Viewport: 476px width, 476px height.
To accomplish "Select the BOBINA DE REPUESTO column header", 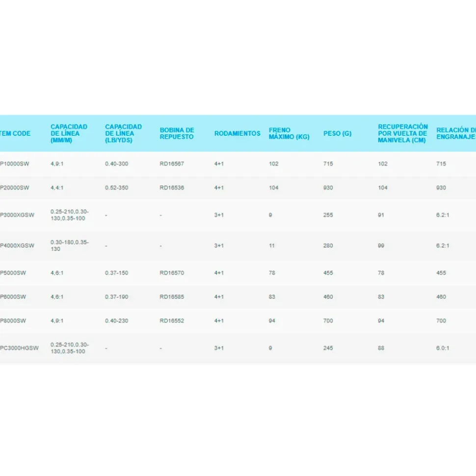I will coord(177,133).
